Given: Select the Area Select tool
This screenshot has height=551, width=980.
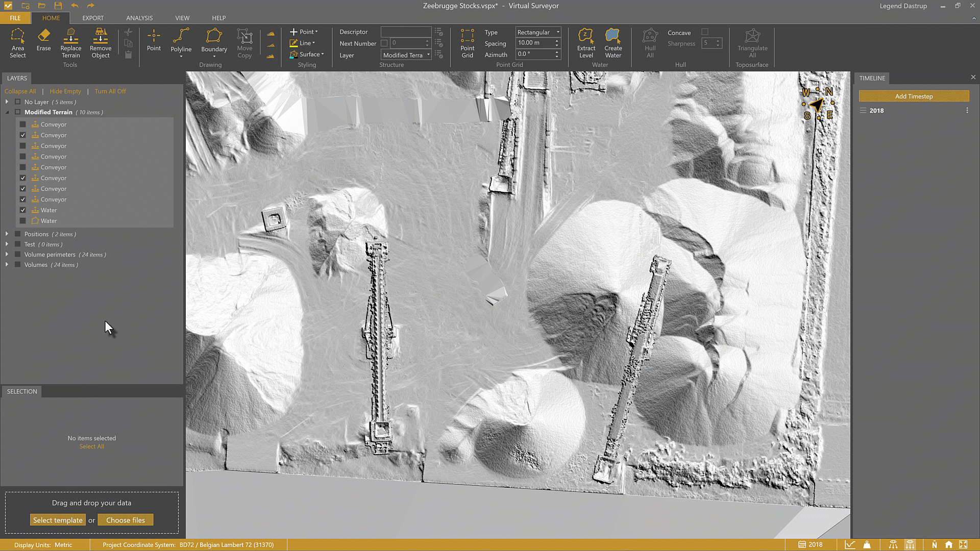Looking at the screenshot, I should pos(17,43).
